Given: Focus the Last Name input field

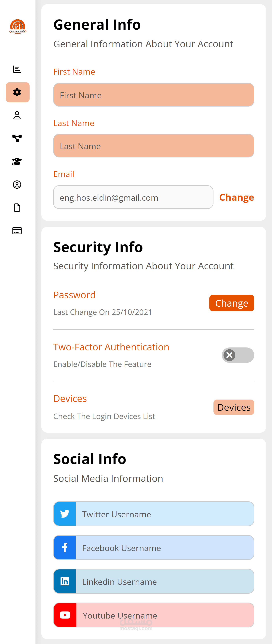Looking at the screenshot, I should click(154, 146).
